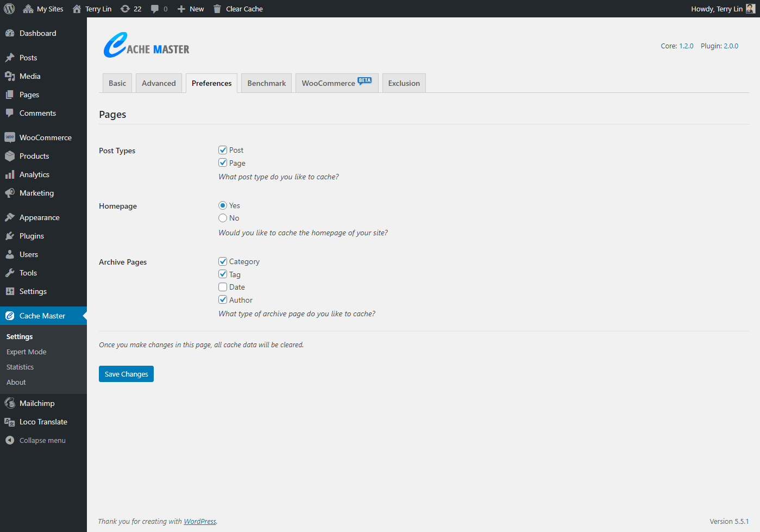Open the comments bubble with 0 count

pos(155,9)
